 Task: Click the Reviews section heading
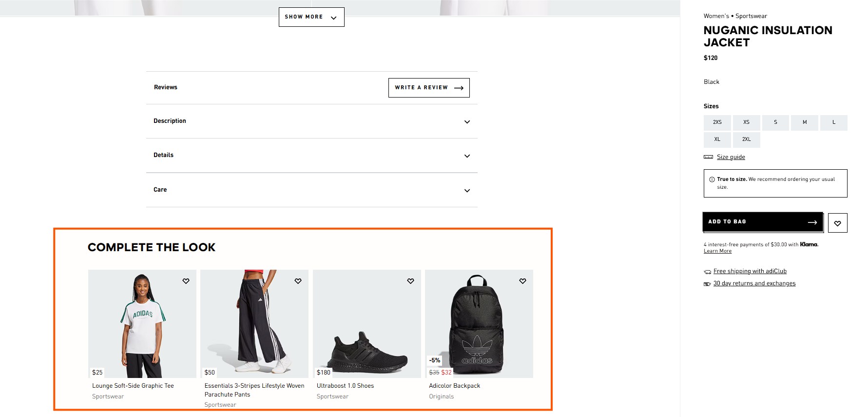[x=166, y=87]
